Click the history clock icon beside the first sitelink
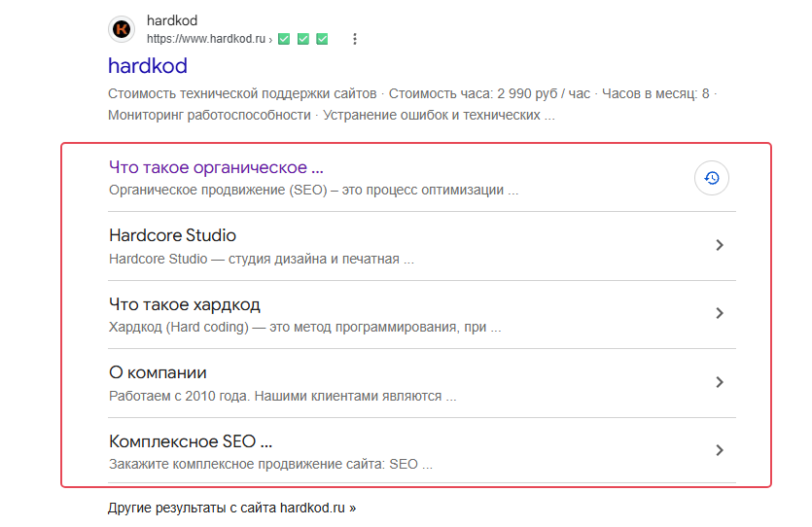Image resolution: width=812 pixels, height=527 pixels. click(x=712, y=178)
